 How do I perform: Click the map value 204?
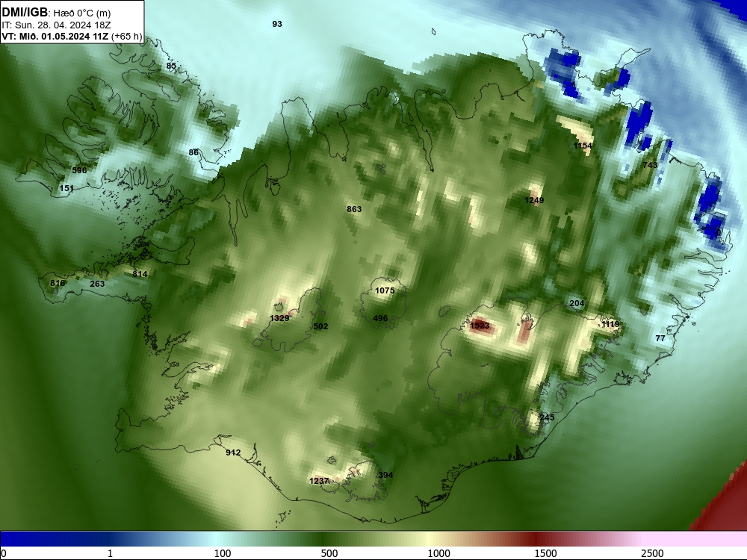point(577,303)
